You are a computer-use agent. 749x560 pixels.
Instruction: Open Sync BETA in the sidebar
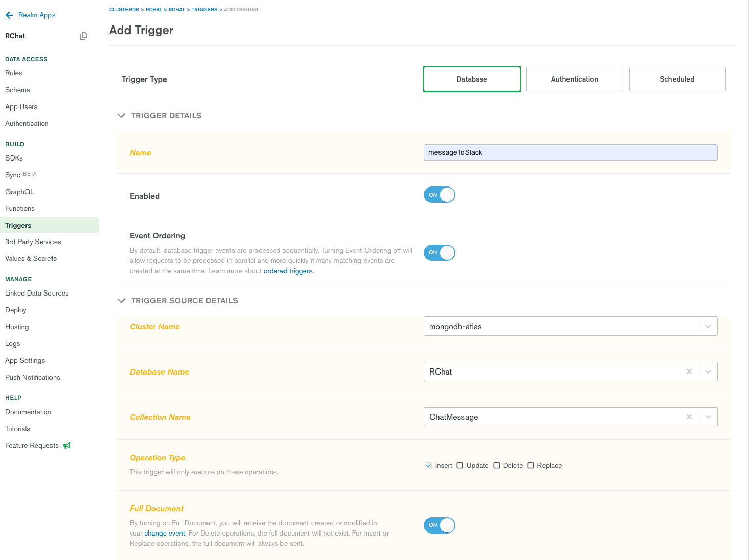pos(21,175)
